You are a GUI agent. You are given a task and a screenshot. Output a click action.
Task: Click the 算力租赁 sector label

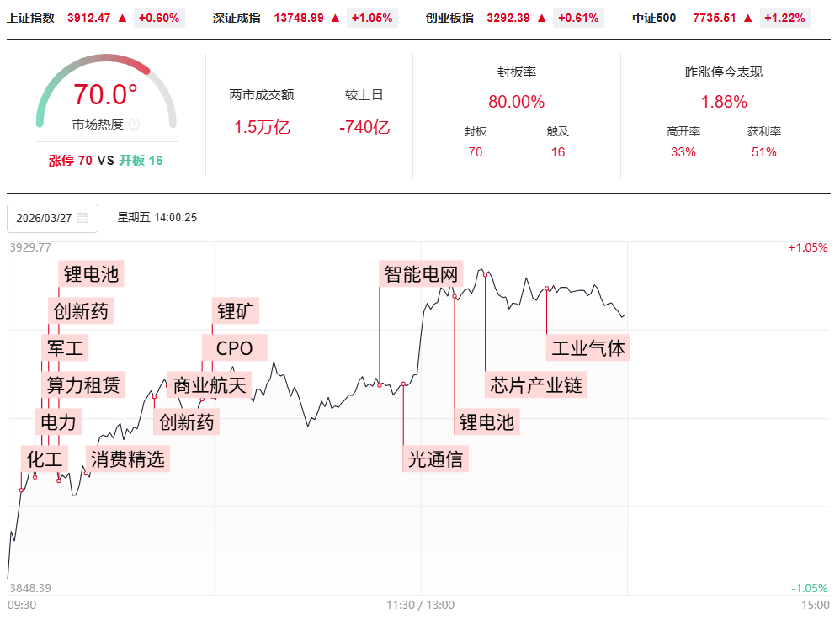[x=82, y=385]
